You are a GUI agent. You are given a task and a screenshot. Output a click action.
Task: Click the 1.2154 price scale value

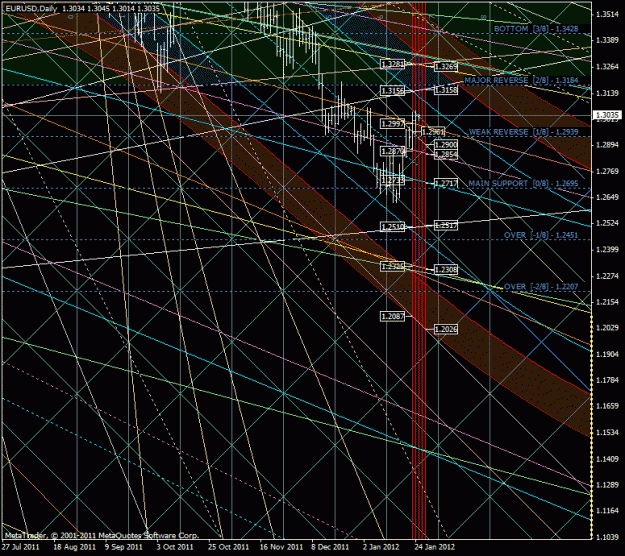(607, 302)
